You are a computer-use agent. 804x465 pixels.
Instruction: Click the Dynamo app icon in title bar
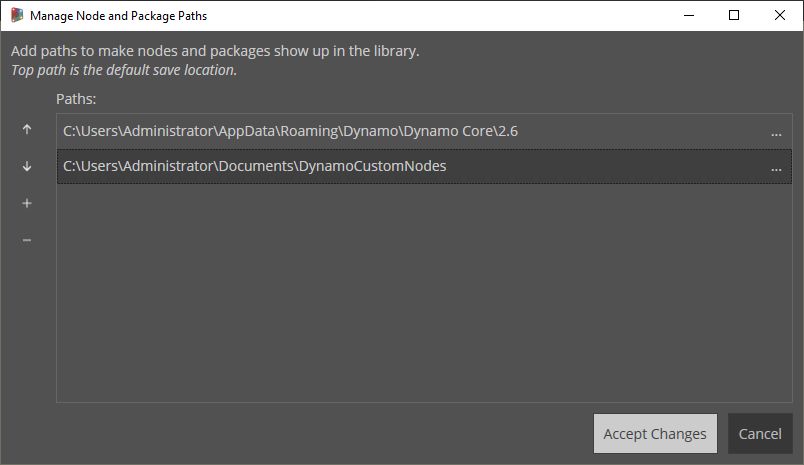pyautogui.click(x=16, y=16)
